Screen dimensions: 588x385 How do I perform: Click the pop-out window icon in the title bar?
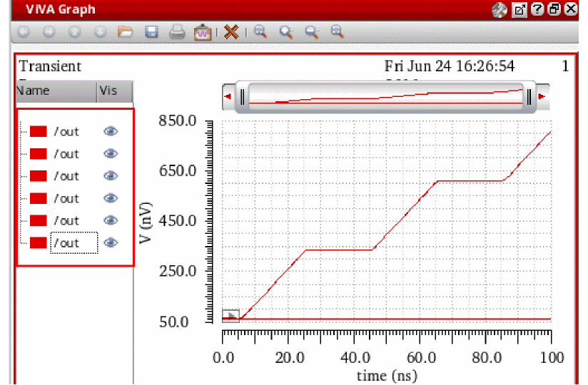[x=519, y=10]
